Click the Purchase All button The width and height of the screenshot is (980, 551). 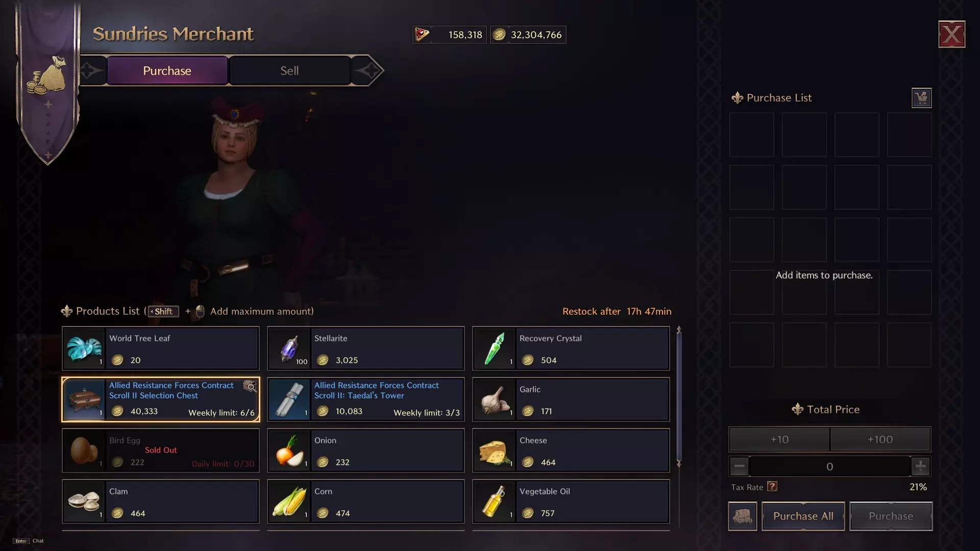pos(803,516)
